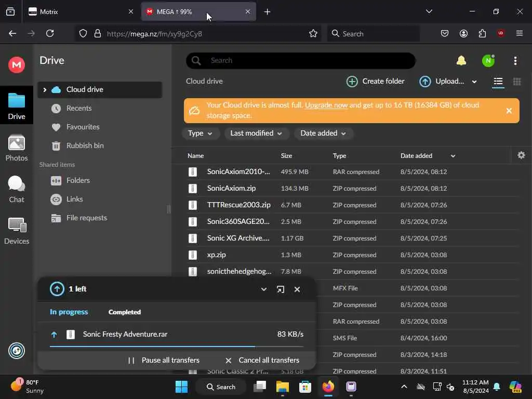Open the Photos section
532x399 pixels.
[x=16, y=148]
